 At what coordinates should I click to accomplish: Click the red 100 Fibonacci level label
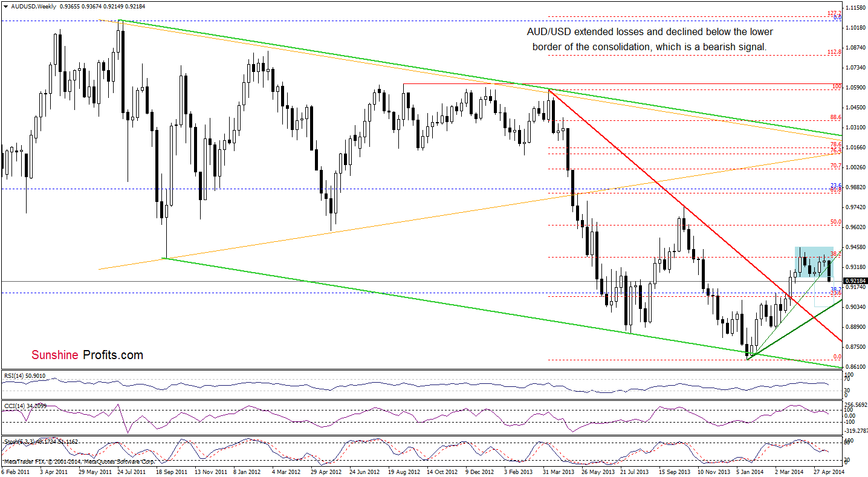(837, 86)
